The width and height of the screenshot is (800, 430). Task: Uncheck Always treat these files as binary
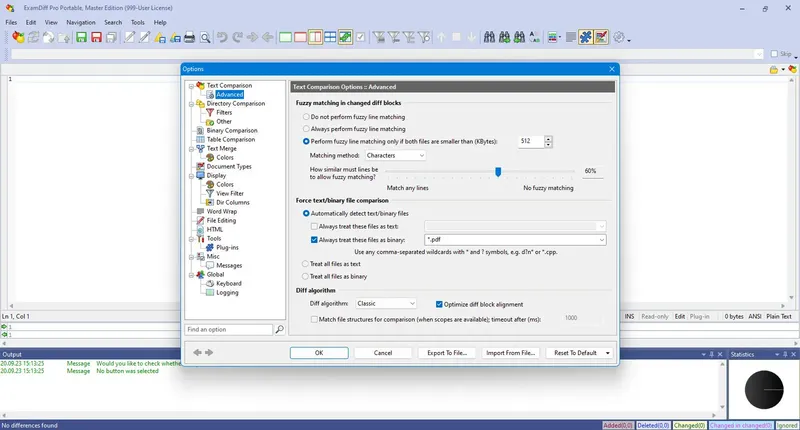point(314,240)
